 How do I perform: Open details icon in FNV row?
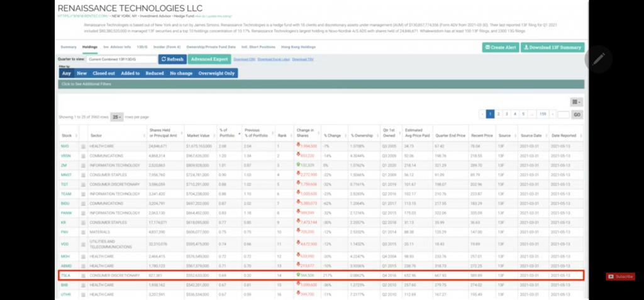(x=83, y=232)
